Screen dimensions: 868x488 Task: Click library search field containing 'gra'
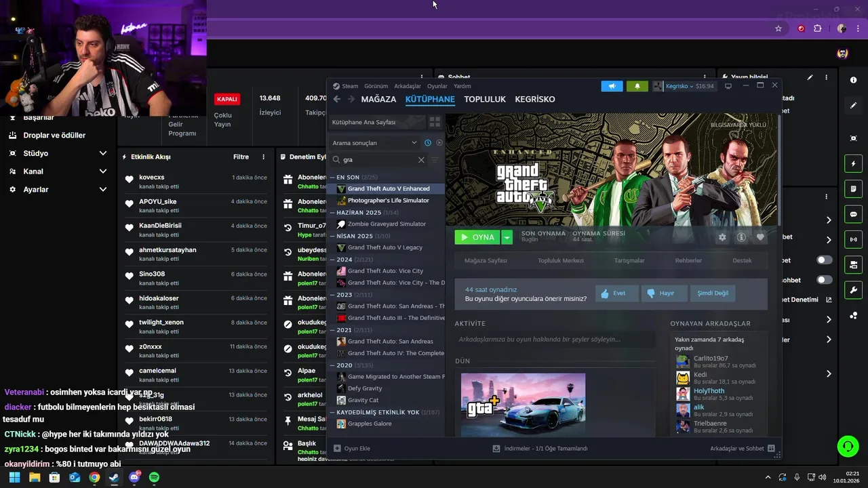coord(380,160)
